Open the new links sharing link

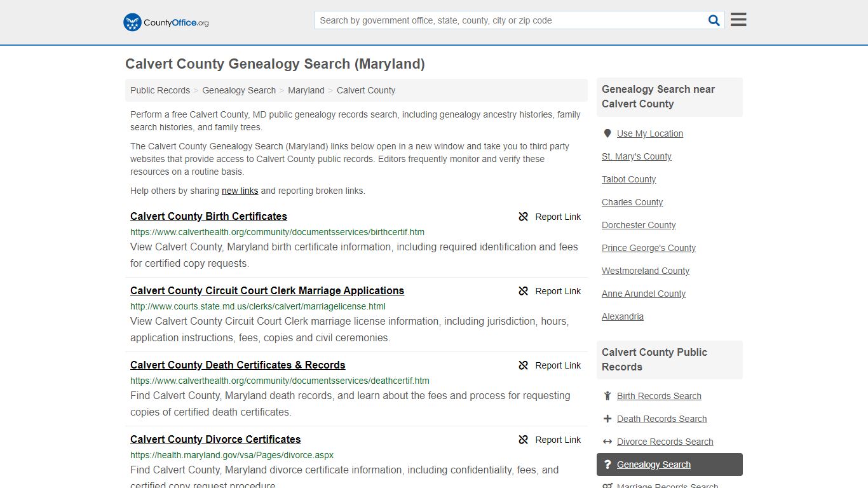(240, 191)
